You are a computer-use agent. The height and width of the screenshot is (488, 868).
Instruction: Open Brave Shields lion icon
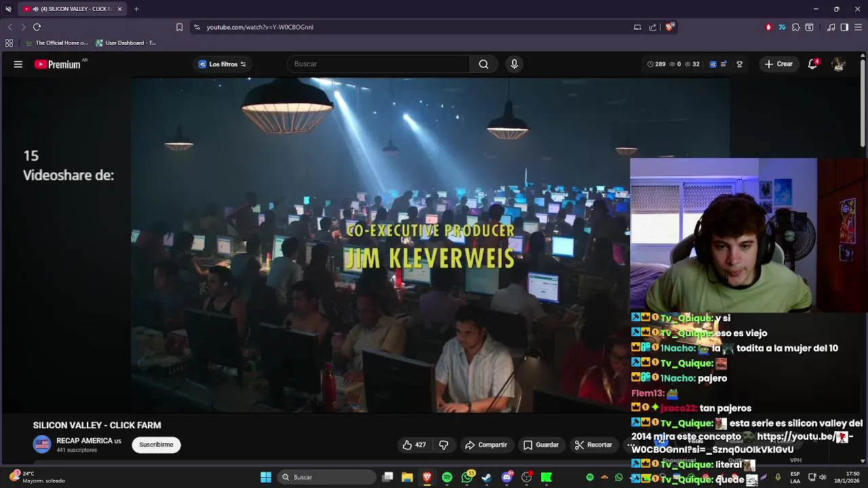669,27
